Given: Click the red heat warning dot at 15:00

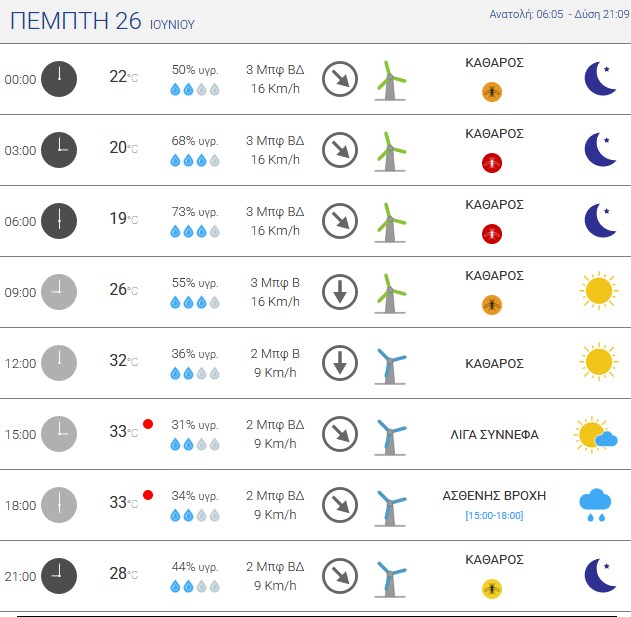Looking at the screenshot, I should [x=148, y=424].
